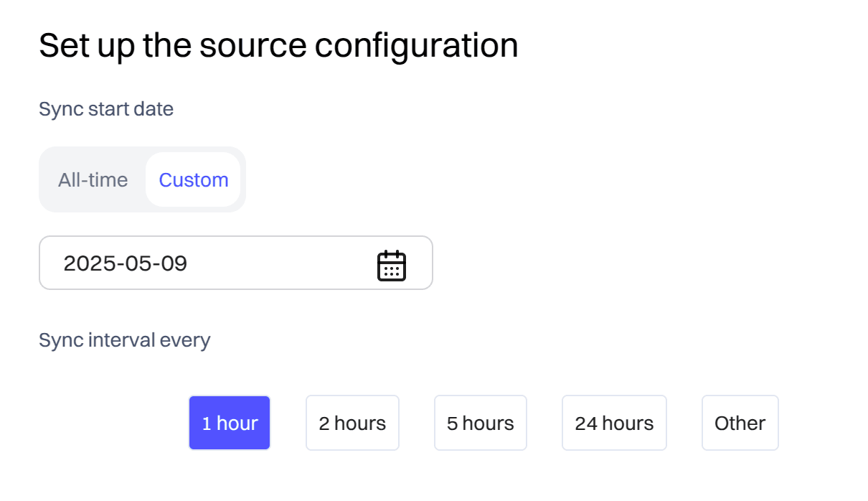This screenshot has height=501, width=868.
Task: Click the date text 2025-05-09
Action: pos(126,263)
